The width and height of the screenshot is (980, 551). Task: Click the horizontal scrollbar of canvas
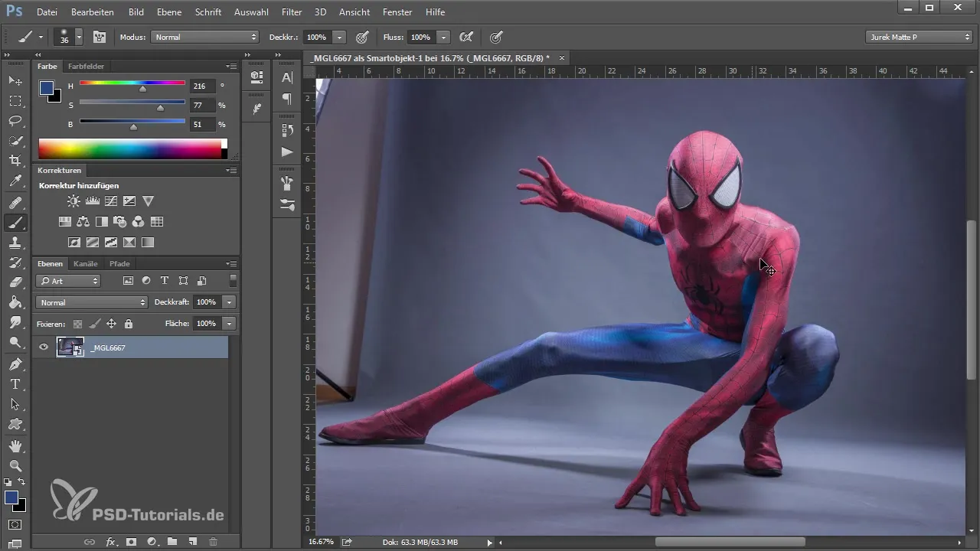click(730, 542)
